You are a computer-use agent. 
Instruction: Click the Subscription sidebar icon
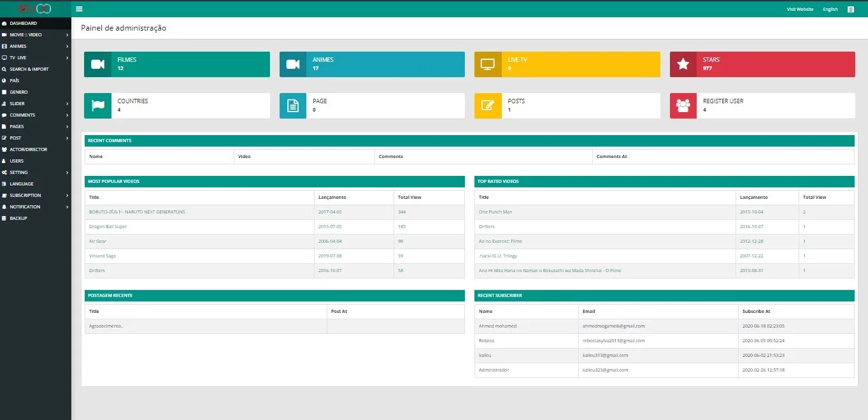point(4,196)
